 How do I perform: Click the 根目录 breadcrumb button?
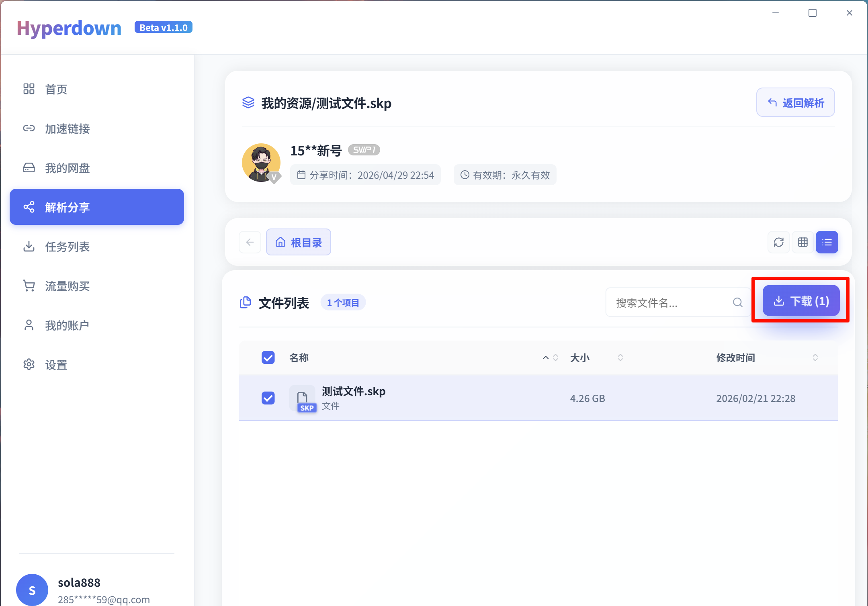pyautogui.click(x=299, y=242)
